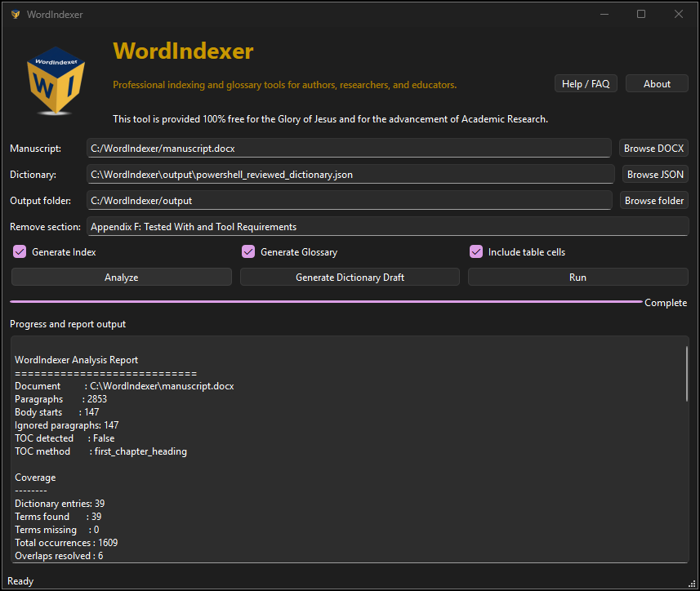
Task: Click 'Total occurrences : 1609' line
Action: (66, 543)
